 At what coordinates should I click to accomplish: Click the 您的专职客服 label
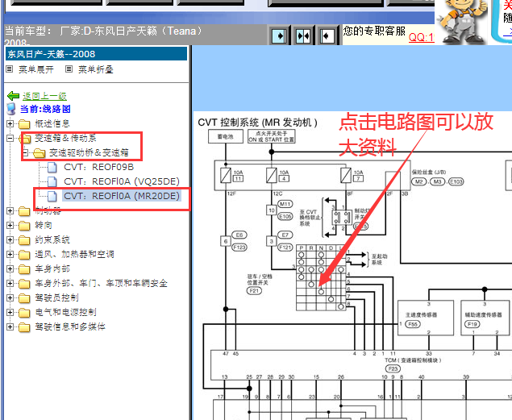coord(374,31)
